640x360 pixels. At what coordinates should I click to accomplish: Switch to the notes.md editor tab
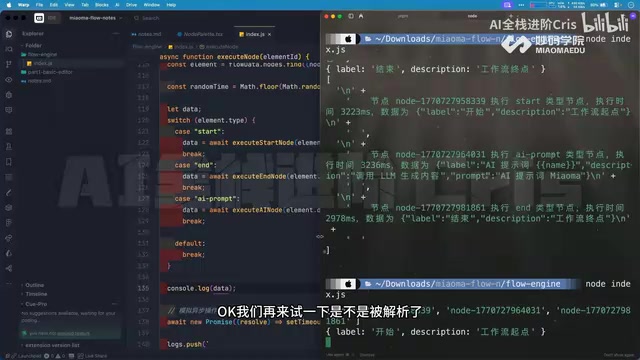(146, 34)
